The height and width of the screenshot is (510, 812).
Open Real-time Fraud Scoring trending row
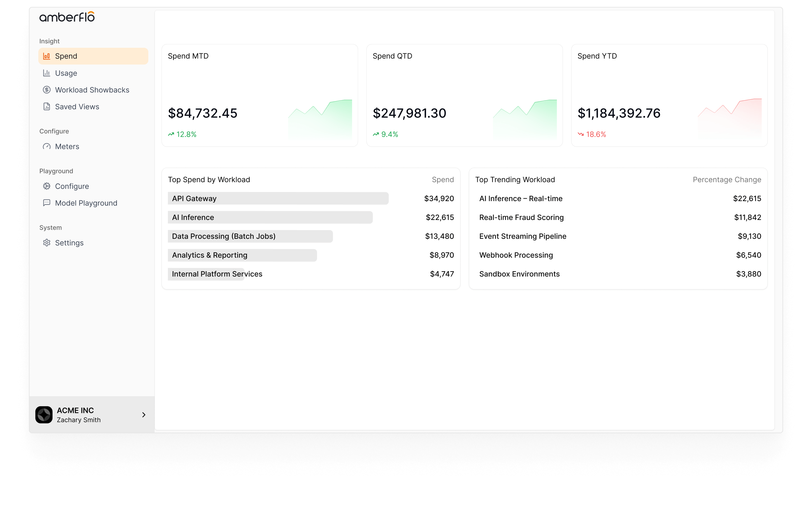[521, 217]
